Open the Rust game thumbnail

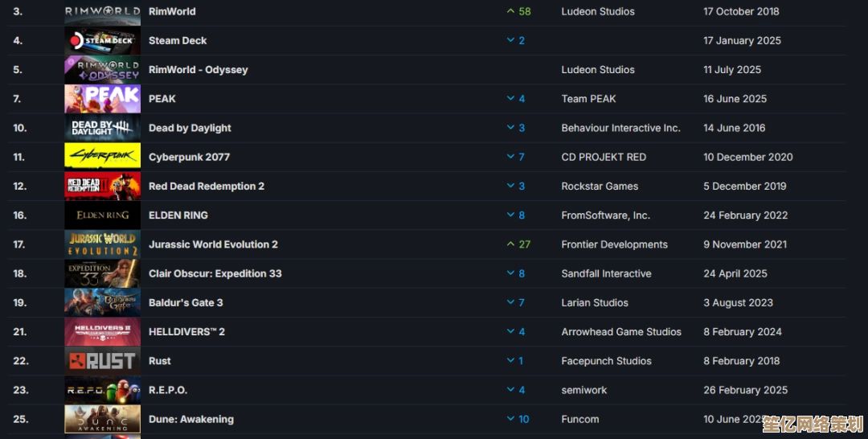point(102,361)
